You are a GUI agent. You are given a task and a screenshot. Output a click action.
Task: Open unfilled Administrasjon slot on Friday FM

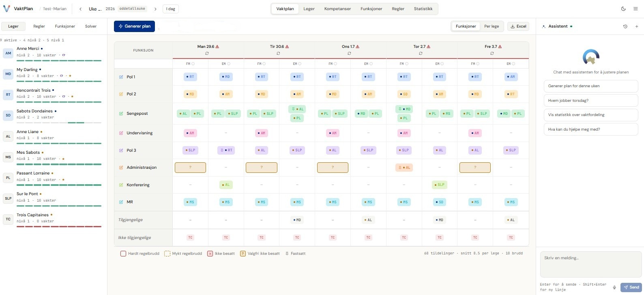click(x=475, y=168)
